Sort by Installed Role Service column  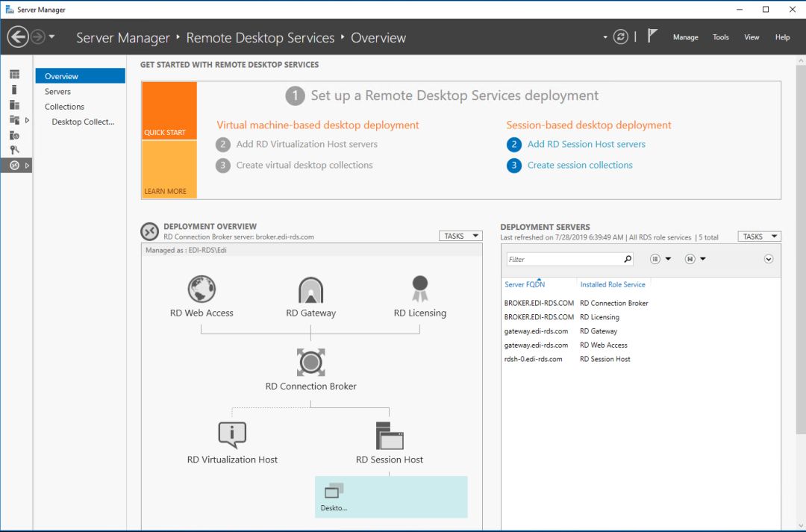tap(613, 284)
